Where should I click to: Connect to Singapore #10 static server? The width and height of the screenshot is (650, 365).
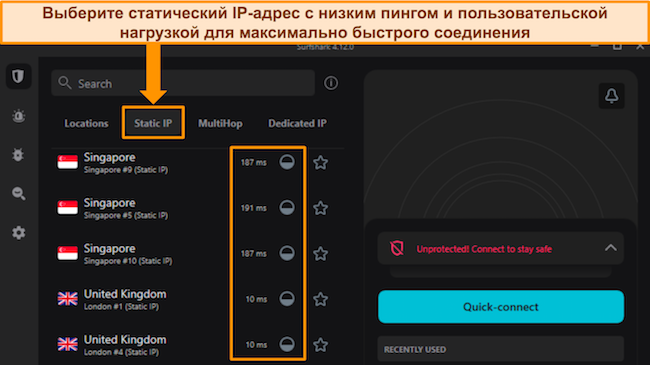(x=141, y=254)
